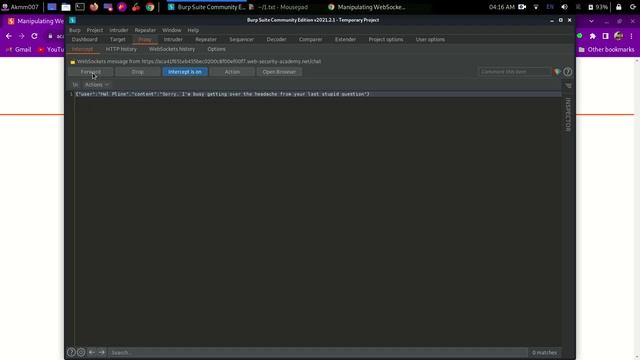The width and height of the screenshot is (640, 360).
Task: Open the Window menu
Action: (171, 30)
